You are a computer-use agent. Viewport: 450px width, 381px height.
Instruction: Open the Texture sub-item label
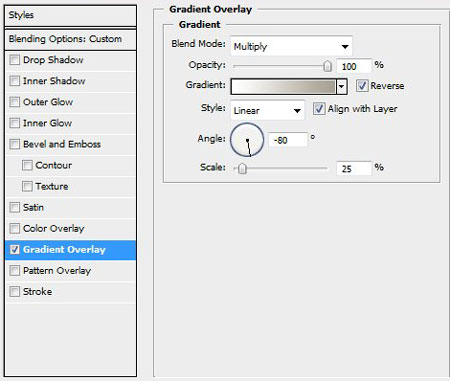52,186
